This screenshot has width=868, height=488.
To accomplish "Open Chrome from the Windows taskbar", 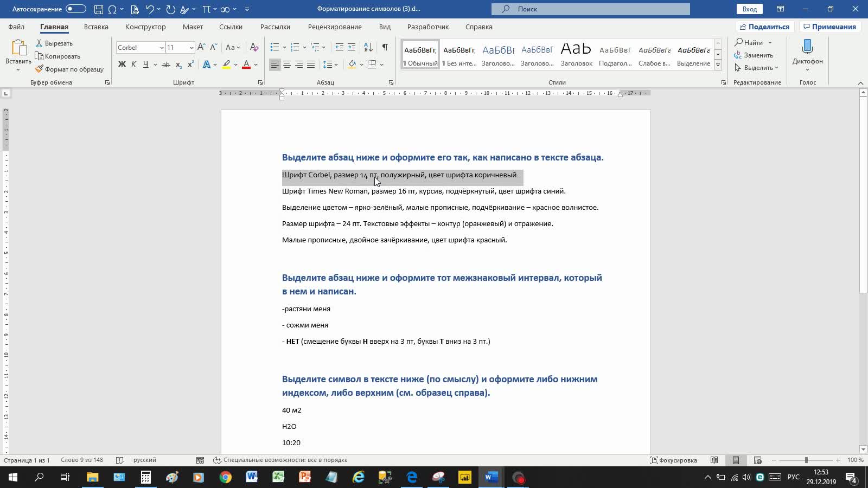I will click(225, 477).
